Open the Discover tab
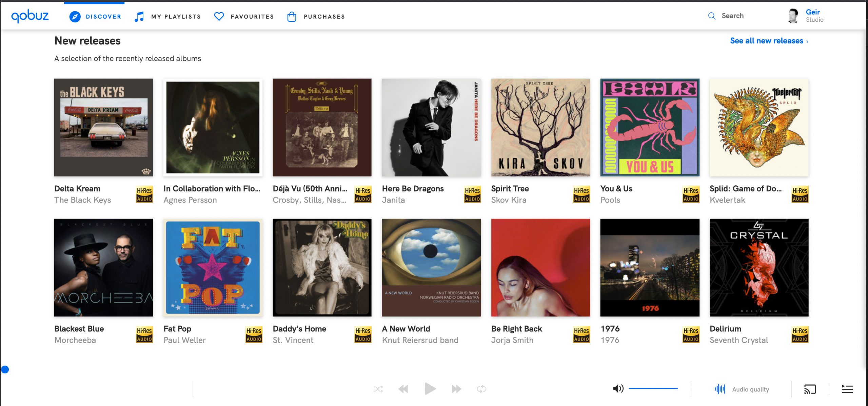 tap(95, 16)
